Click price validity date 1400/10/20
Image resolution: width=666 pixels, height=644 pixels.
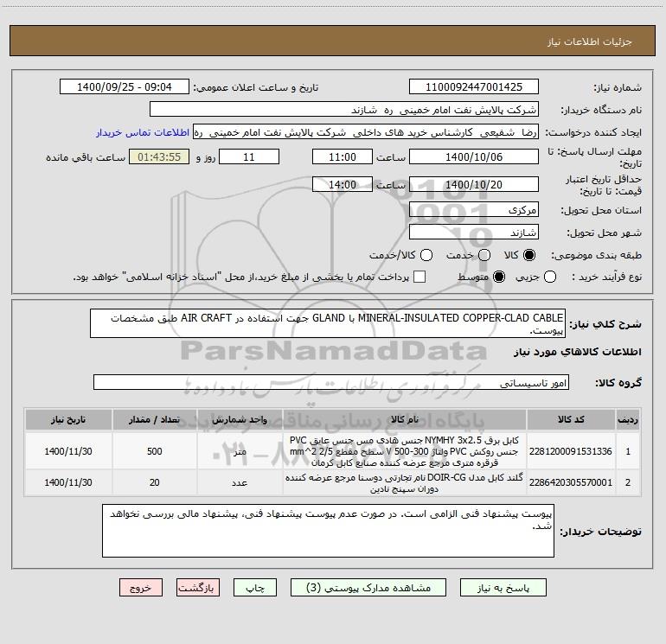click(474, 184)
